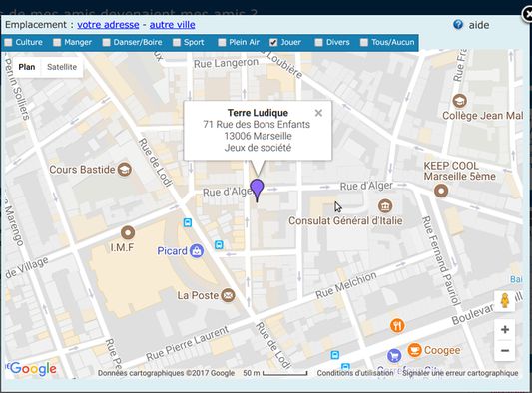Click the Consulat Général d'Italie marker
This screenshot has width=532, height=393.
385,205
